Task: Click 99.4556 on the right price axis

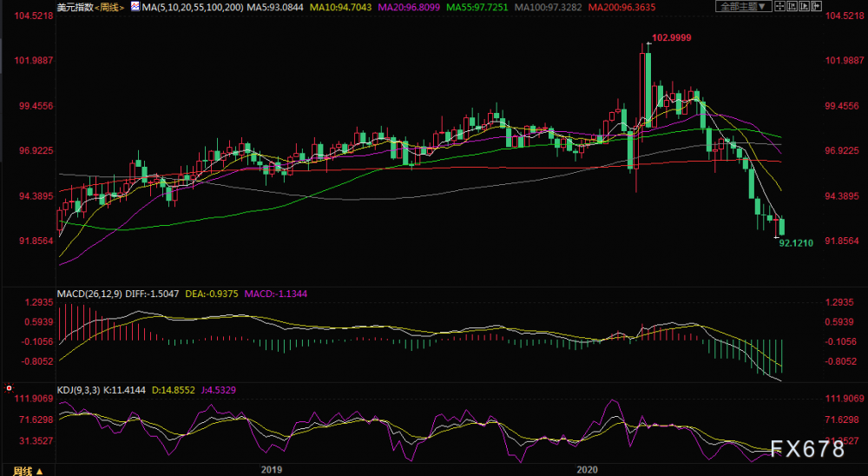Action: pyautogui.click(x=841, y=106)
